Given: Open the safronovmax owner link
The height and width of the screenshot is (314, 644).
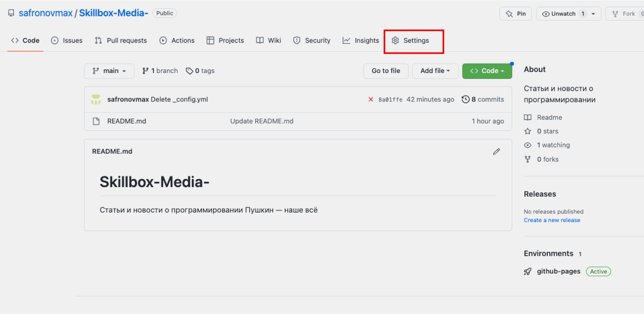Looking at the screenshot, I should pyautogui.click(x=46, y=13).
